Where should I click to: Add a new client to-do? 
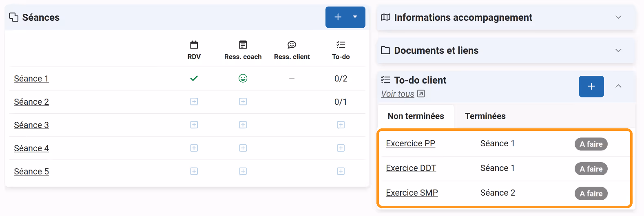[x=591, y=86]
